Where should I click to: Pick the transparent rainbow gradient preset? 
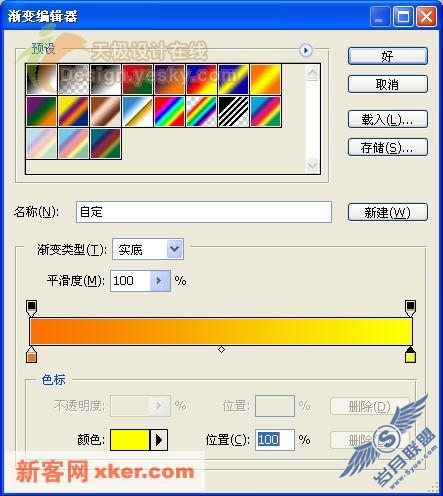coord(202,112)
